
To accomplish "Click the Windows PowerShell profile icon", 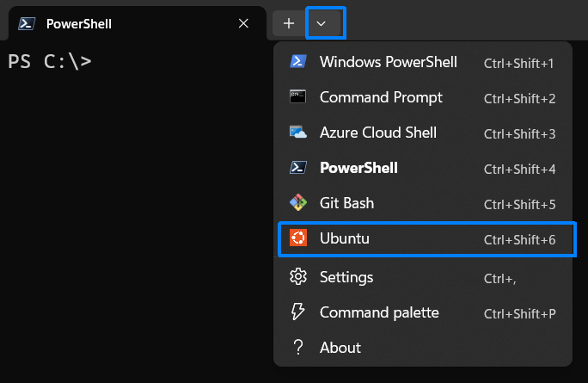I will click(x=298, y=62).
